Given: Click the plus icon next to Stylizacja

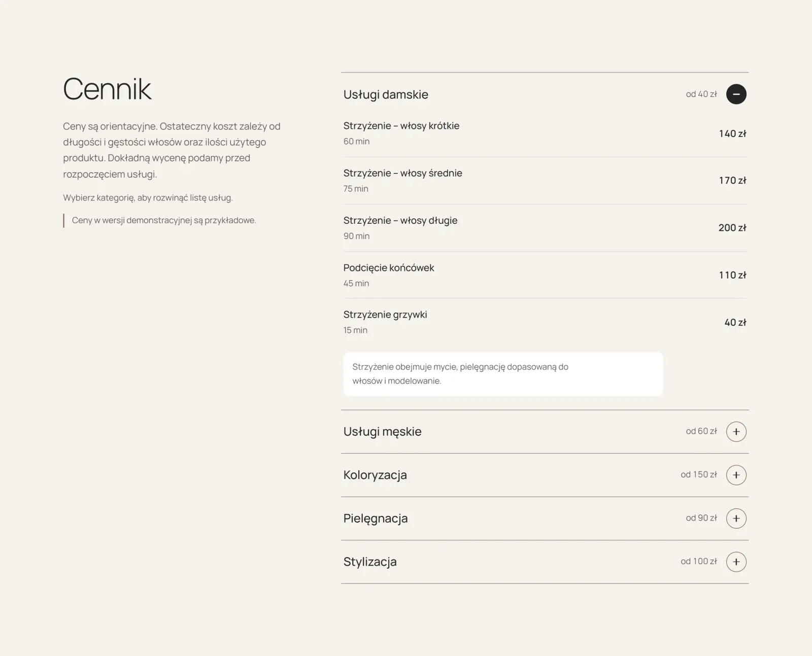Looking at the screenshot, I should [736, 562].
